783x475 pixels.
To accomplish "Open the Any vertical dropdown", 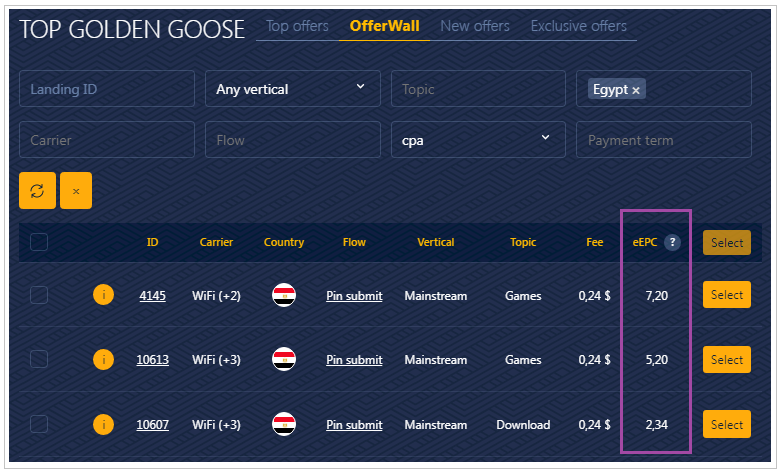I will coord(293,89).
